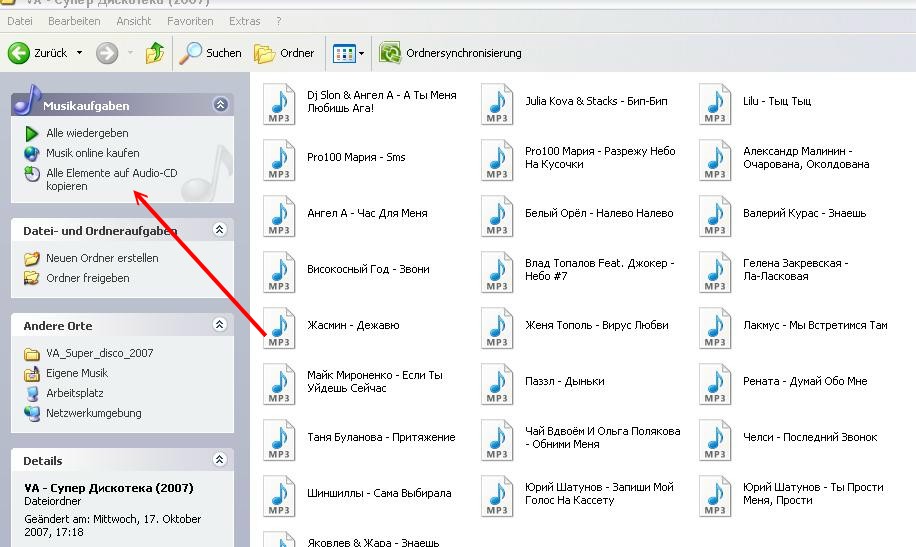916x547 pixels.
Task: Collapse the Datei- und Ordneraufgaben panel
Action: coord(220,230)
